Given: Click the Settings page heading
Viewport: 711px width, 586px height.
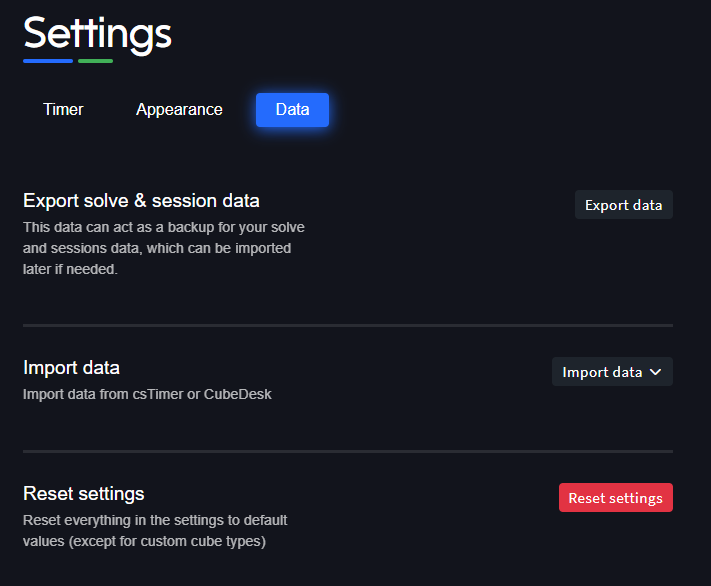Looking at the screenshot, I should (97, 35).
